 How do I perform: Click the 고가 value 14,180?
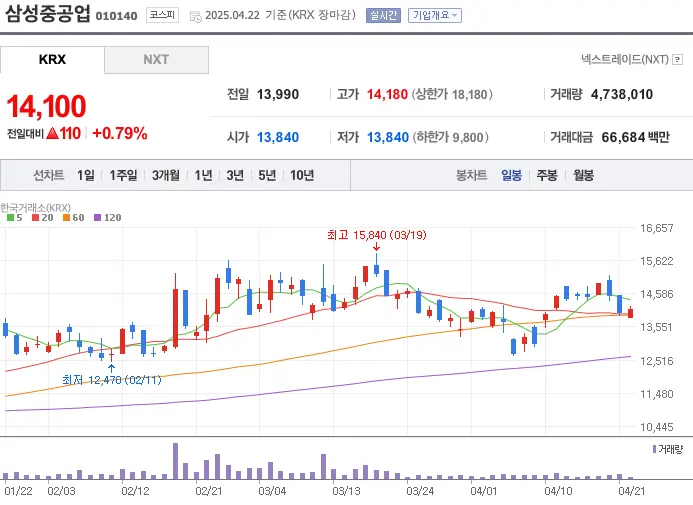[x=387, y=94]
